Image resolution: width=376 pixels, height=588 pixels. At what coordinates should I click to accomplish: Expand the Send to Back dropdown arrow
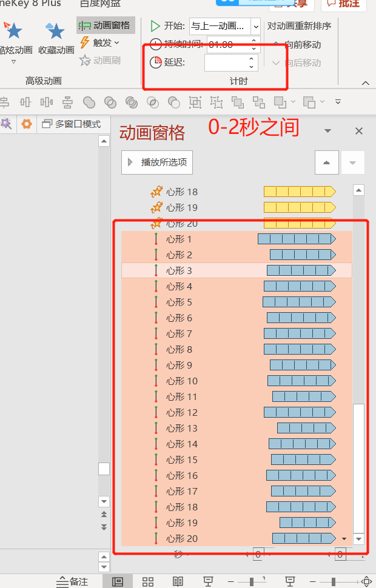click(x=322, y=102)
